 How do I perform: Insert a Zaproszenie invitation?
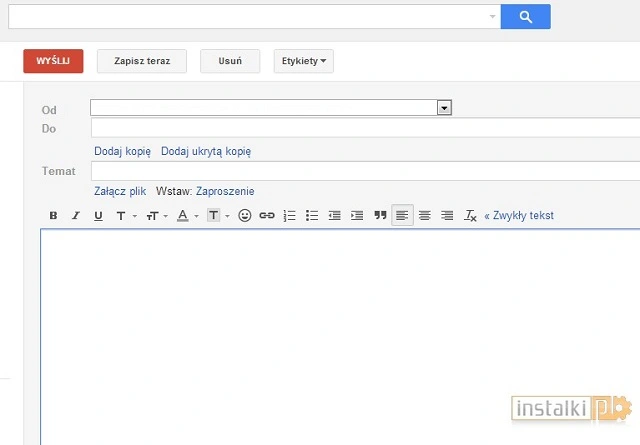(x=225, y=191)
